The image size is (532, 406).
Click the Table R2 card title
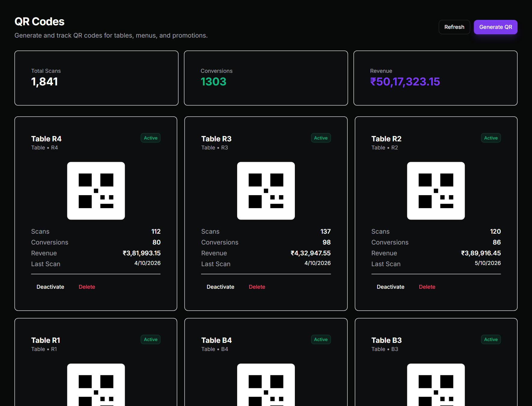pos(387,139)
